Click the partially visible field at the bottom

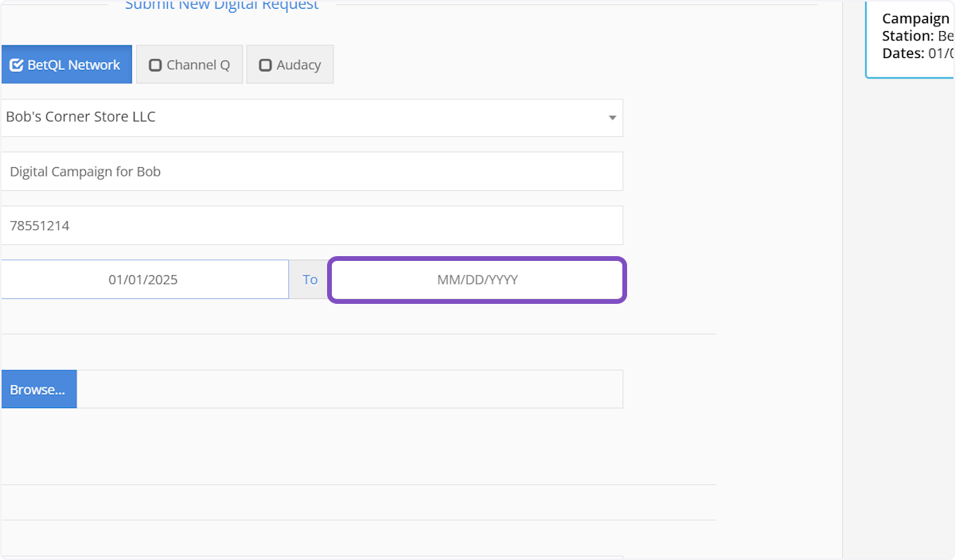pos(310,558)
